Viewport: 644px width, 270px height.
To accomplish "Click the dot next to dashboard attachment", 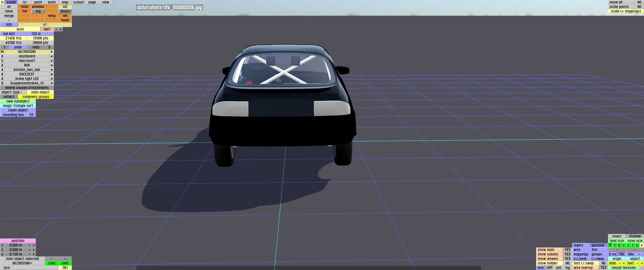I will click(51, 56).
